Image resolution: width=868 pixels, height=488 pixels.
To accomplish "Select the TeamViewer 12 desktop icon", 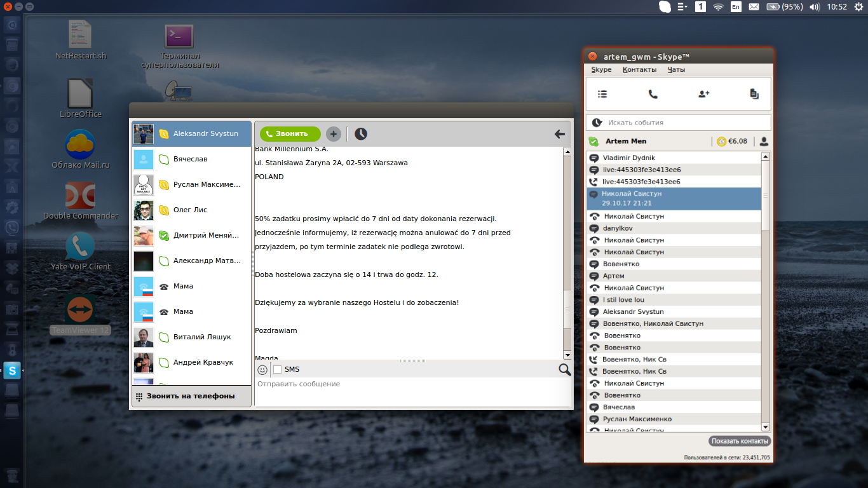I will pos(81,315).
